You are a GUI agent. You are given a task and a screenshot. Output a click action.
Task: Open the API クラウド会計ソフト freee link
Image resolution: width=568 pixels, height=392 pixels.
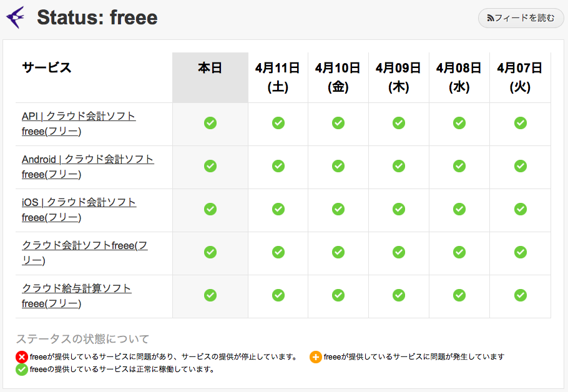tap(78, 124)
